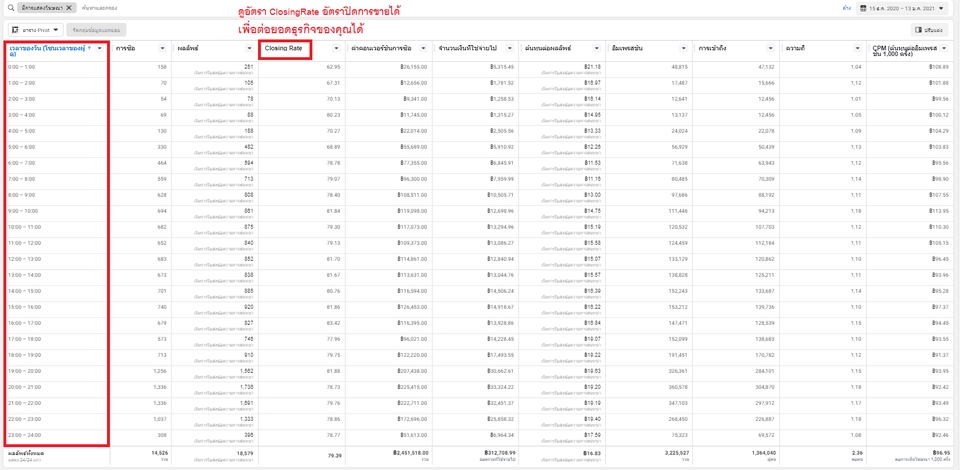Open the การซื้อ column dropdown arrow

click(x=162, y=48)
